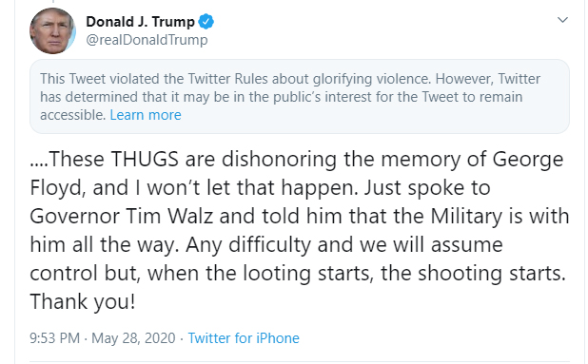Click the 9:53 PM timestamp
This screenshot has height=364, width=588.
coord(55,338)
